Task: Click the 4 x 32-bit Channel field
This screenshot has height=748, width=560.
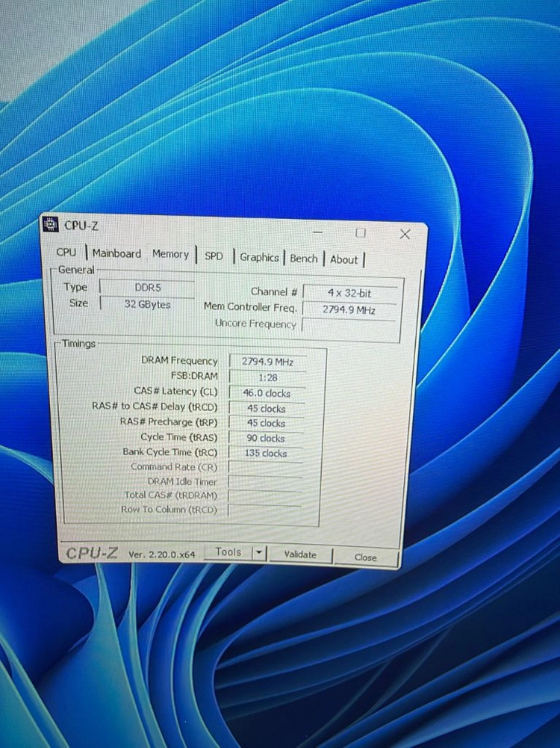Action: pyautogui.click(x=350, y=293)
